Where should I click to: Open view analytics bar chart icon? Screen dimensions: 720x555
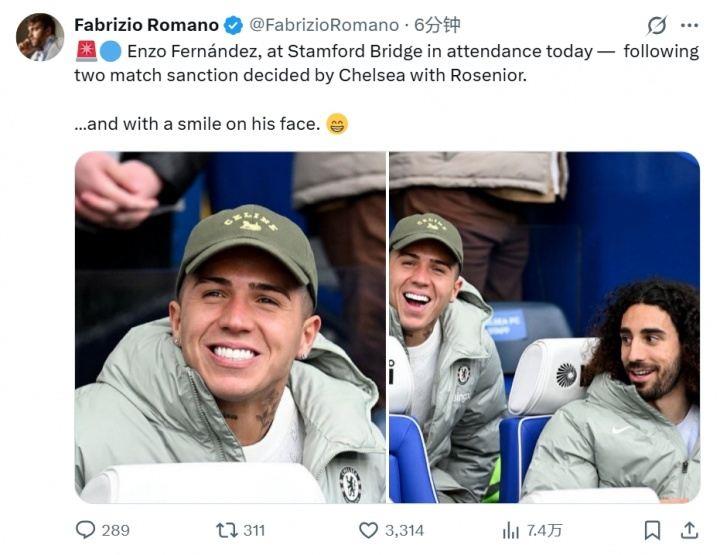[x=511, y=530]
